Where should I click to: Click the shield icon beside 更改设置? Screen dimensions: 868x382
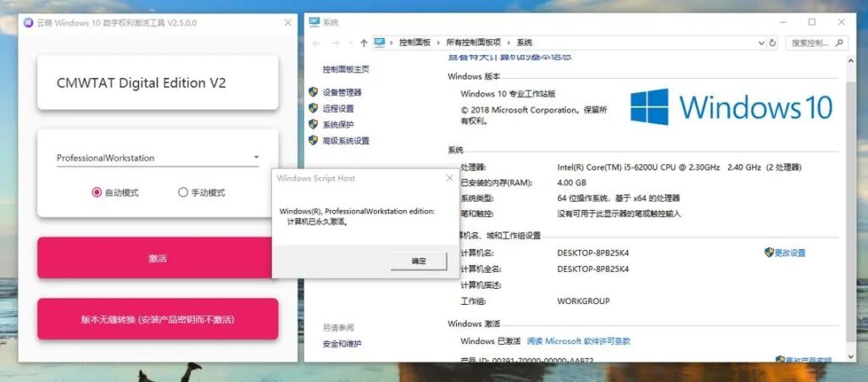pos(769,252)
